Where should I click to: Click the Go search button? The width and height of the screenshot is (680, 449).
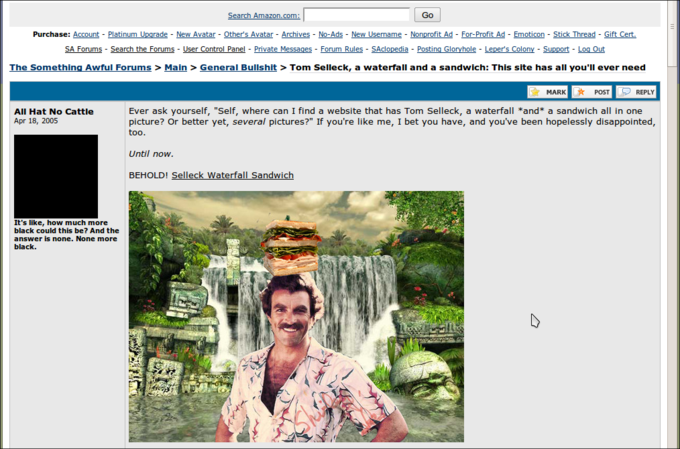(x=427, y=15)
